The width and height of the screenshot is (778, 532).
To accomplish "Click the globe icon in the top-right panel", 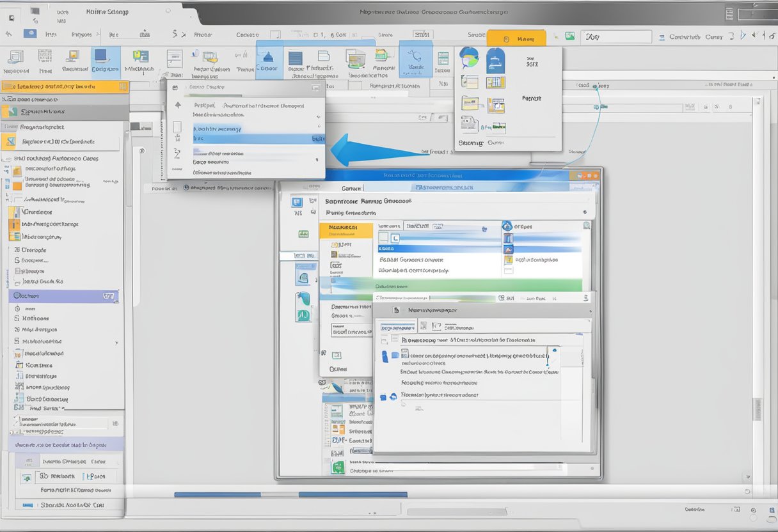I will (x=469, y=57).
